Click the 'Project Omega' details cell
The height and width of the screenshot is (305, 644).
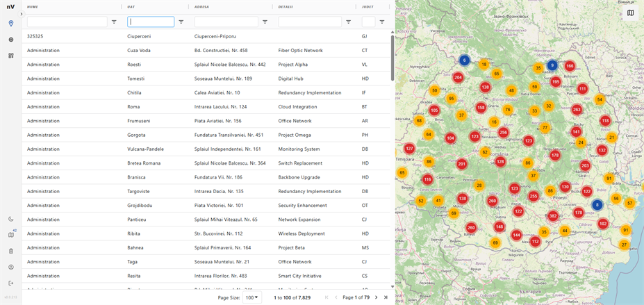tap(295, 135)
